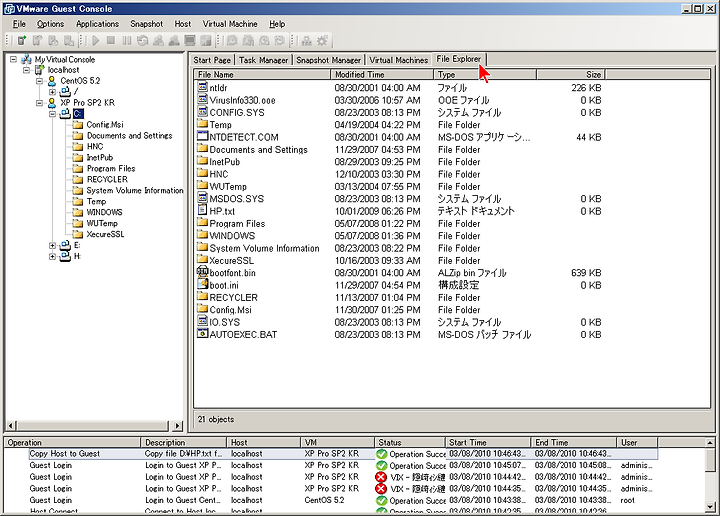
Task: Open the Virtual Machine menu
Action: coord(230,24)
